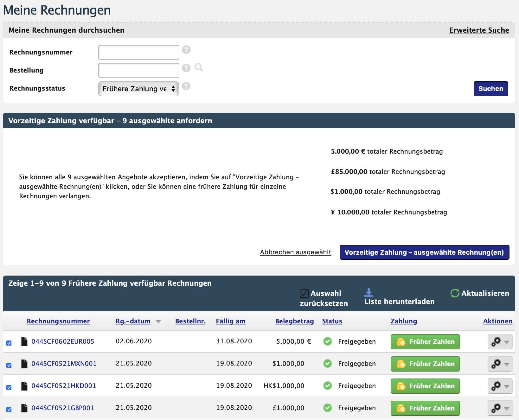Click document icon for invoice 044SCF0602EUR005
Viewport: 519px width, 420px height.
pyautogui.click(x=24, y=341)
